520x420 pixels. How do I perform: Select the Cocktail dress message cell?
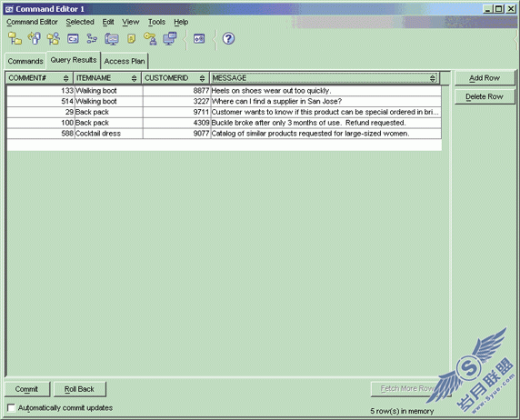tap(325, 134)
